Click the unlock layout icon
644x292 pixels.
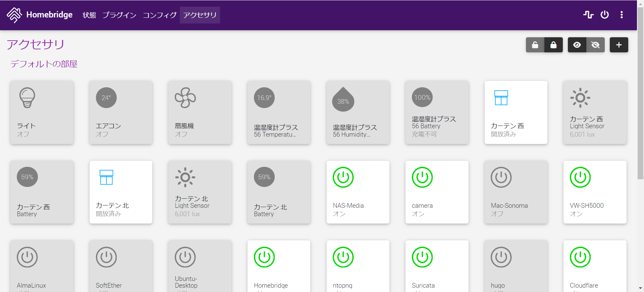tap(535, 45)
